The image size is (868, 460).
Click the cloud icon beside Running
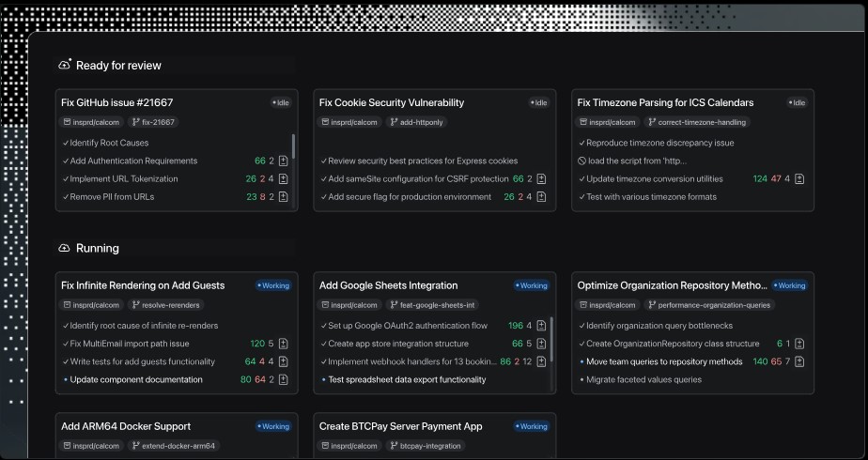[x=64, y=248]
